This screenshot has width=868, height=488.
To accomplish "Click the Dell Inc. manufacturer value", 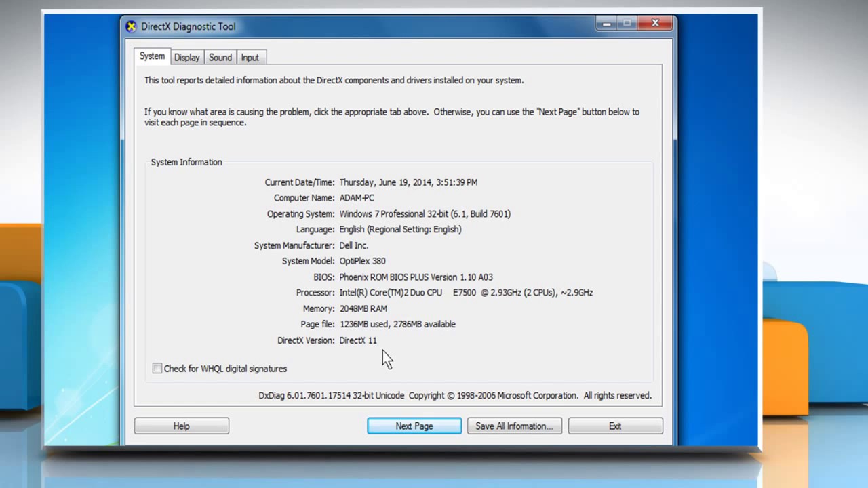I will pyautogui.click(x=354, y=245).
